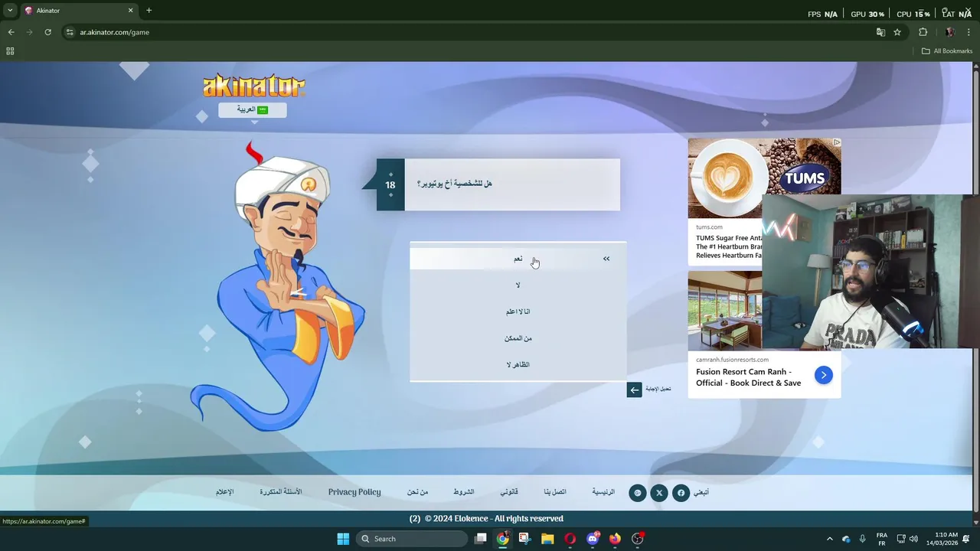980x551 pixels.
Task: Switch to Chrome on the taskbar
Action: click(x=502, y=539)
